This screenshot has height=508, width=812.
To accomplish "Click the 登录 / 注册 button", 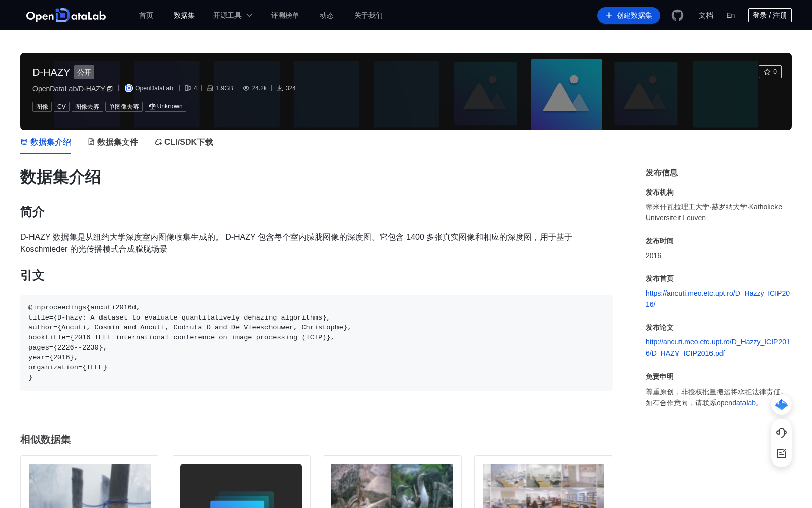I will [x=770, y=15].
